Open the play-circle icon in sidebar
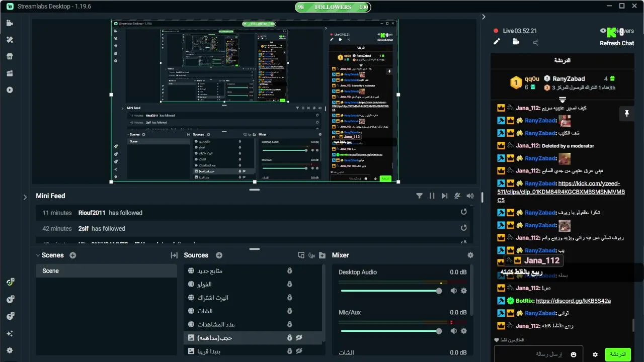 (x=10, y=90)
